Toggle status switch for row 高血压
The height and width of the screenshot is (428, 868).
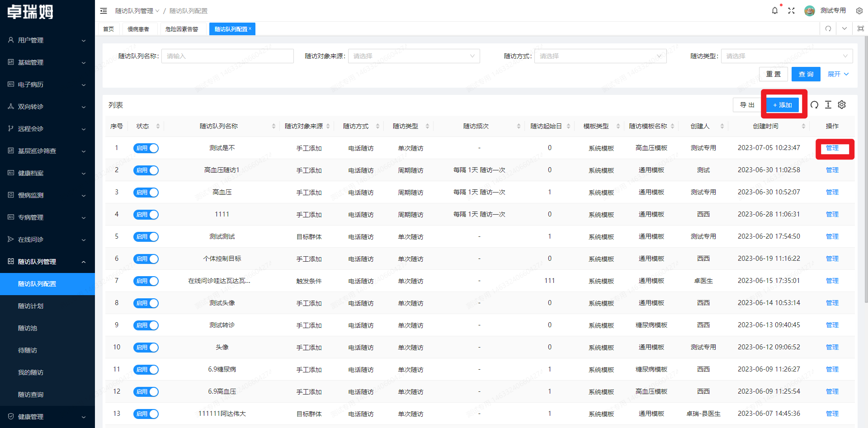146,193
